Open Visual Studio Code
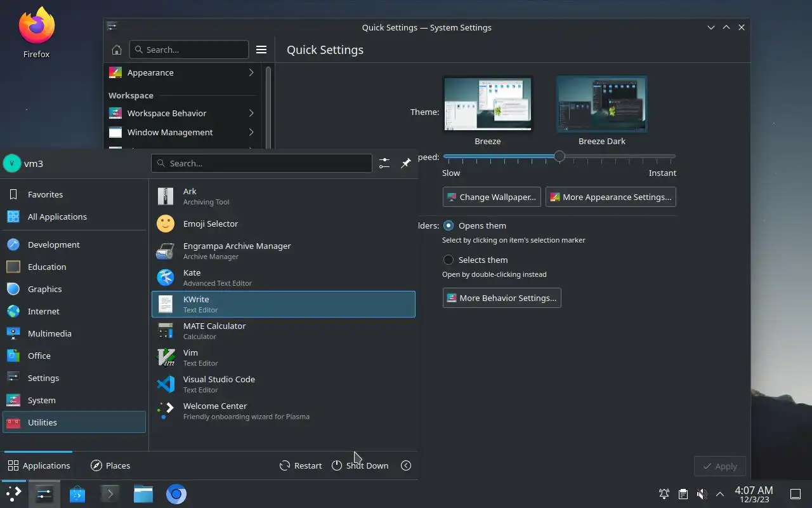The image size is (812, 508). (x=284, y=384)
